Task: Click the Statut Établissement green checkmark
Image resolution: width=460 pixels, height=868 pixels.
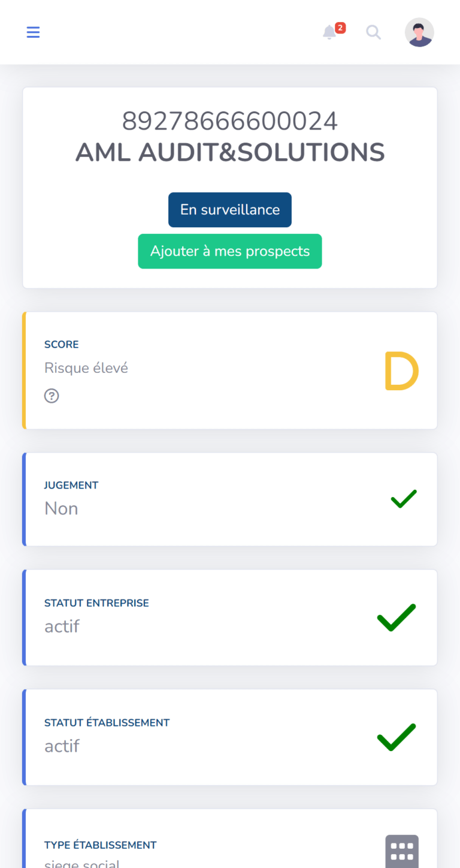Action: (x=397, y=737)
